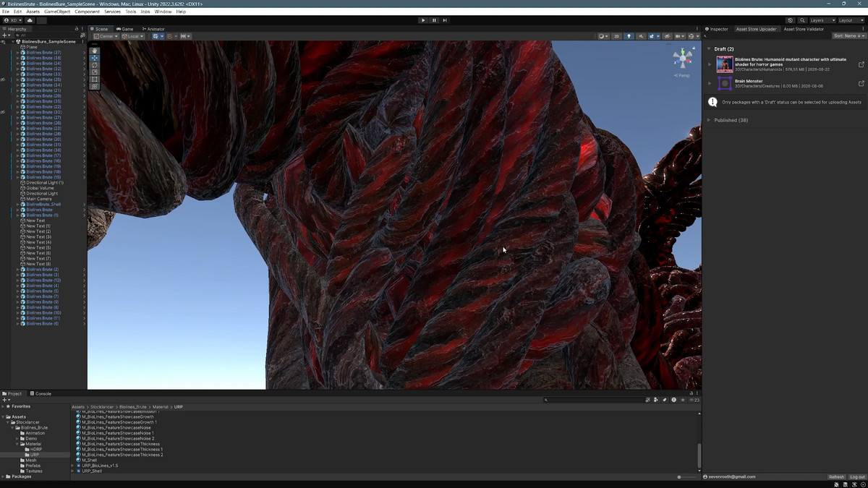
Task: Switch to the Inspector tab
Action: 717,29
